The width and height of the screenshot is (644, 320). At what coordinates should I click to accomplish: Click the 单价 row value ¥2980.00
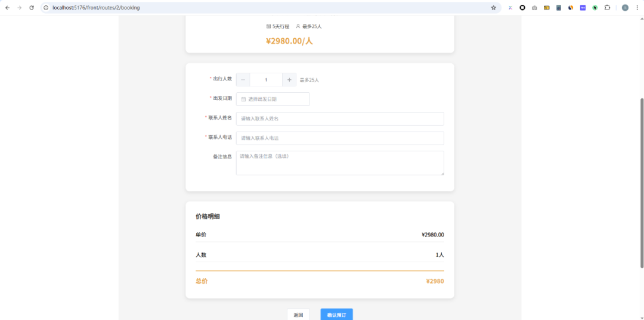pos(433,235)
